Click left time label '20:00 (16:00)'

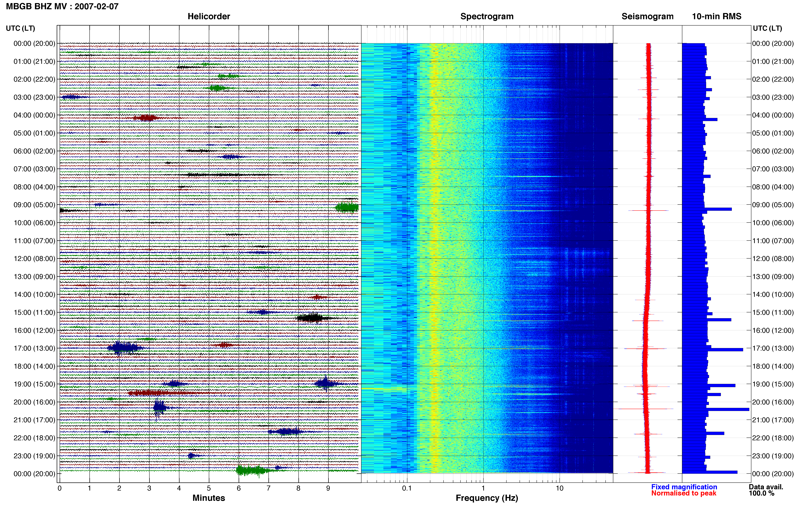(x=34, y=402)
